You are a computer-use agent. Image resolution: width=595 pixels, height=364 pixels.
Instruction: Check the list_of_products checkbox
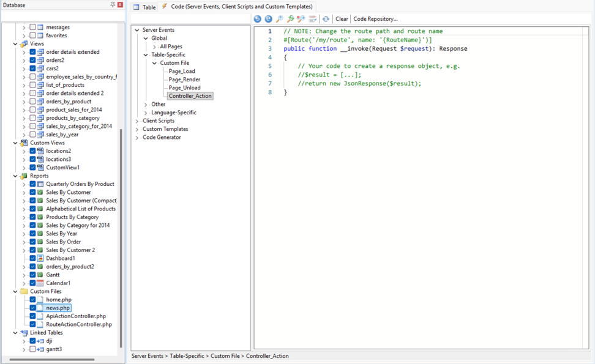pyautogui.click(x=33, y=85)
